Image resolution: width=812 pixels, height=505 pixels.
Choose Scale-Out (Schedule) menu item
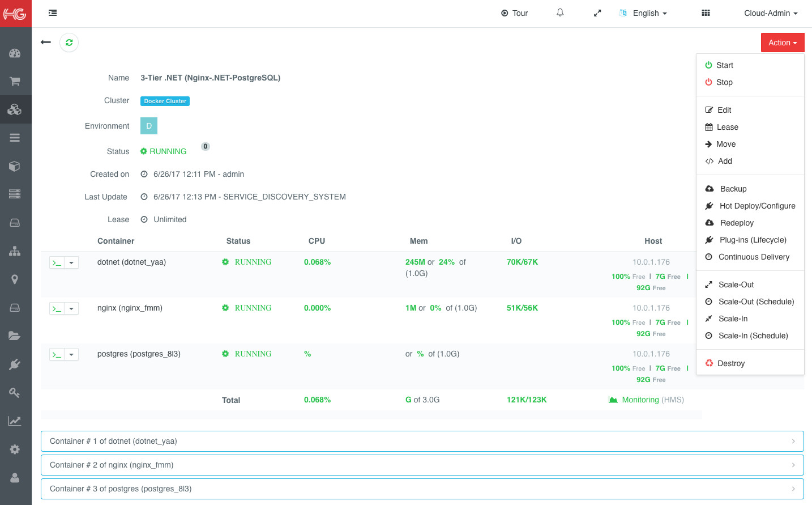pos(750,302)
